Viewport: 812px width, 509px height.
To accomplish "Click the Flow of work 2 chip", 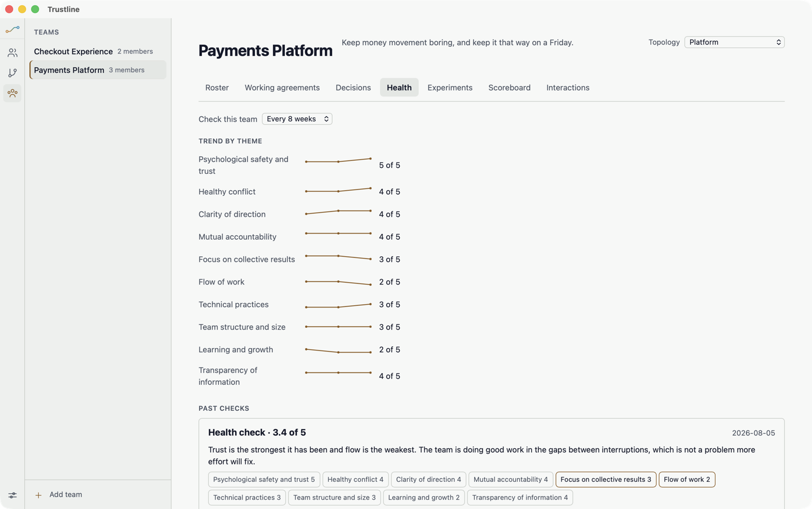I will tap(687, 480).
